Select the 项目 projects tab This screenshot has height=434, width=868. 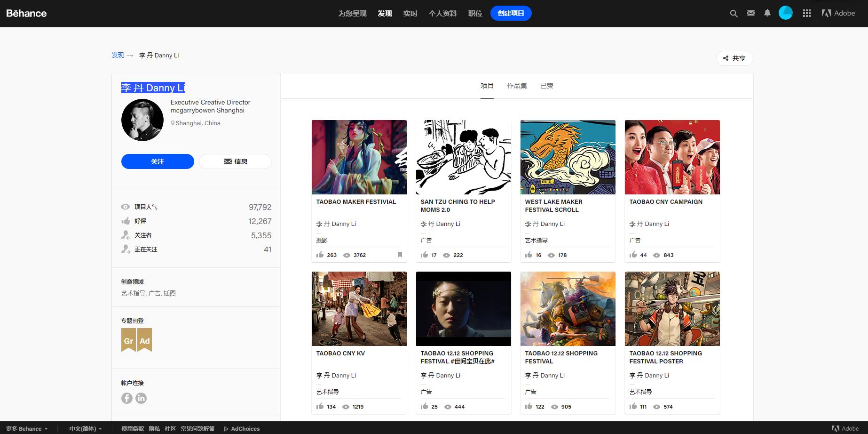[487, 86]
